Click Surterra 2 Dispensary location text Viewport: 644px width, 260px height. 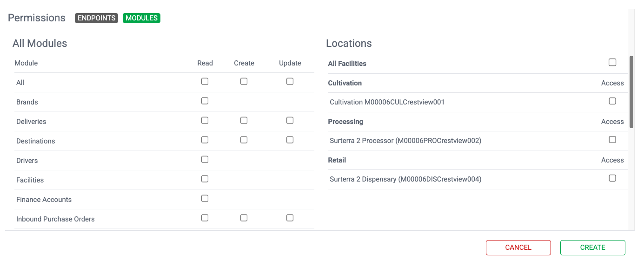pyautogui.click(x=405, y=179)
